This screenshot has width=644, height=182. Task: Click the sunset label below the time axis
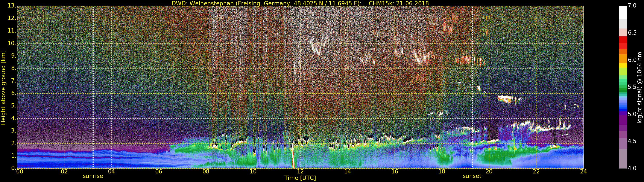tap(472, 176)
